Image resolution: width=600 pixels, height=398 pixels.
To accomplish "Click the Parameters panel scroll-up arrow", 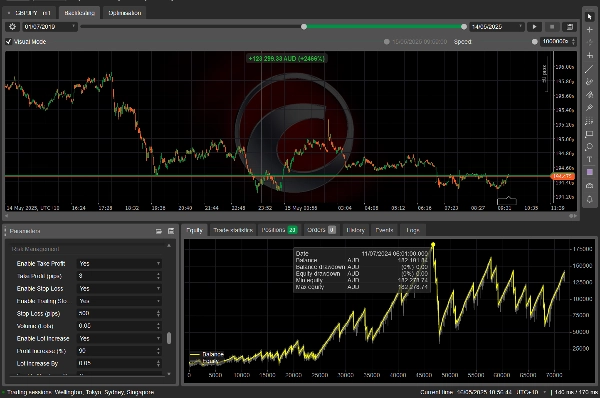I will click(x=169, y=245).
